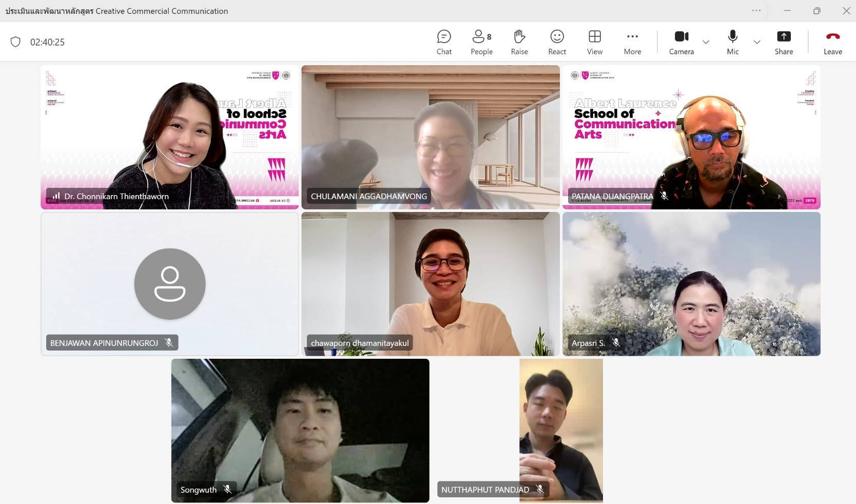Toggle the Mic mute state
856x504 pixels.
[733, 42]
